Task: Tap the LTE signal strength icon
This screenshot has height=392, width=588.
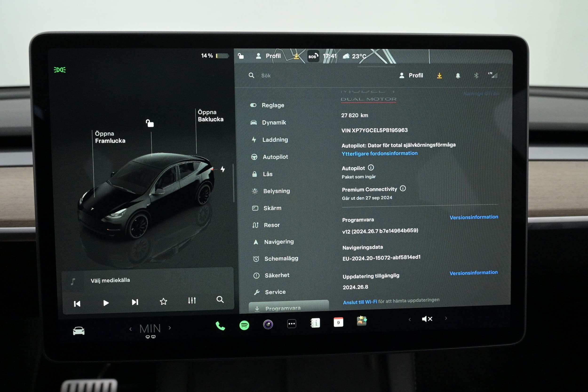Action: coord(493,75)
